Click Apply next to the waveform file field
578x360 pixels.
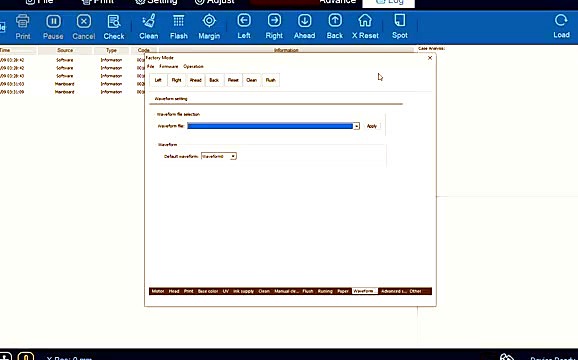point(372,126)
